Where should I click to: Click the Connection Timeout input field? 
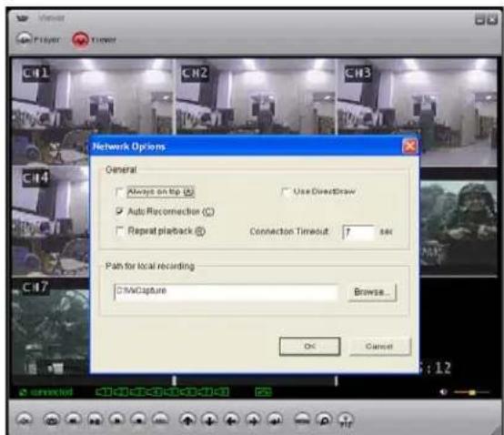(x=359, y=232)
